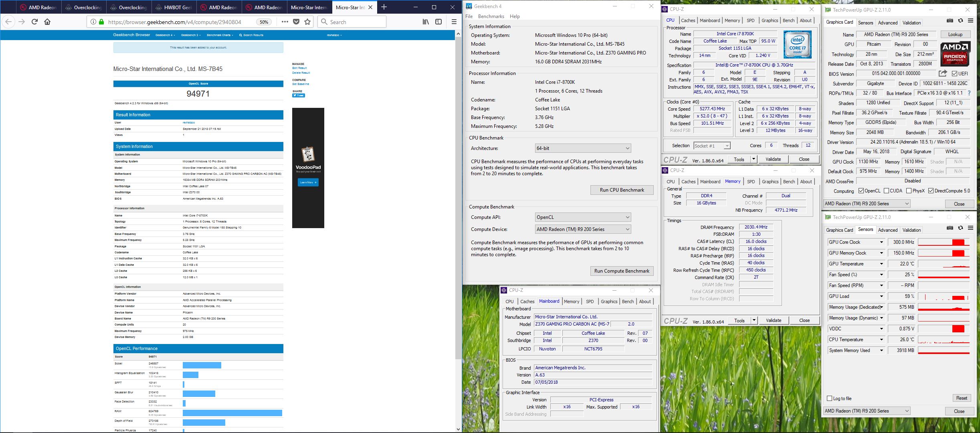
Task: Open Benchmarks menu in Geekbench 4
Action: coord(491,16)
